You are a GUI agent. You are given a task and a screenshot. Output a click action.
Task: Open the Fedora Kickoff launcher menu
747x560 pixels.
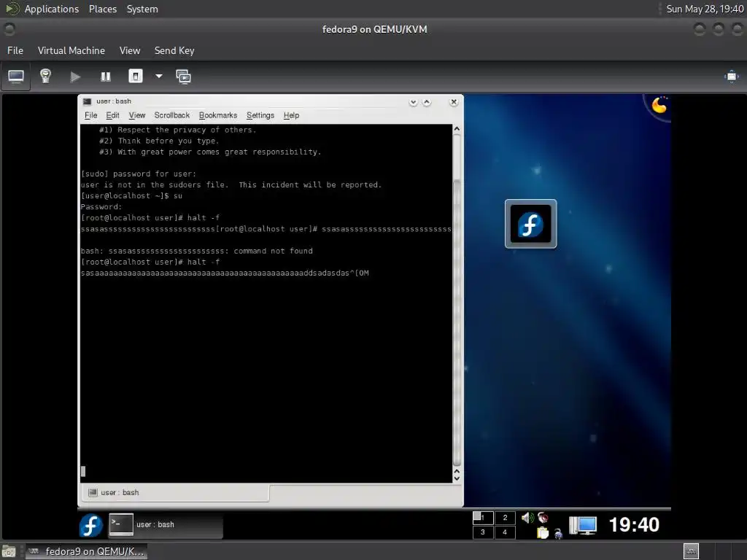pyautogui.click(x=90, y=525)
